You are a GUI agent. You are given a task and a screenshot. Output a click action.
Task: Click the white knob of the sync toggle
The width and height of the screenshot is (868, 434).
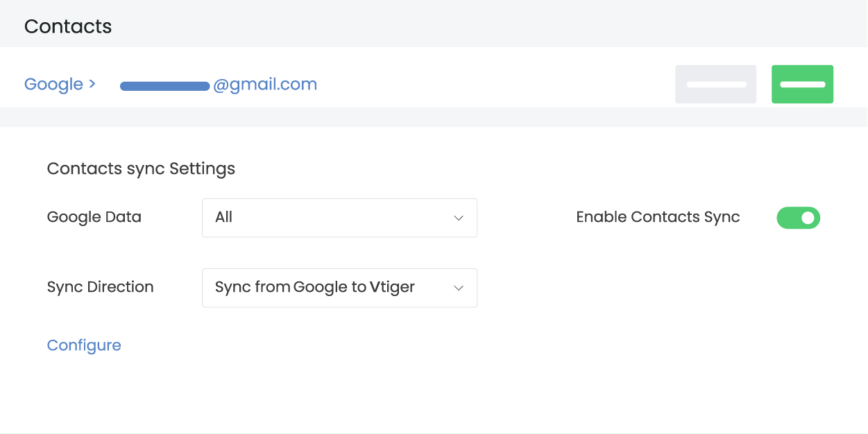tap(808, 218)
